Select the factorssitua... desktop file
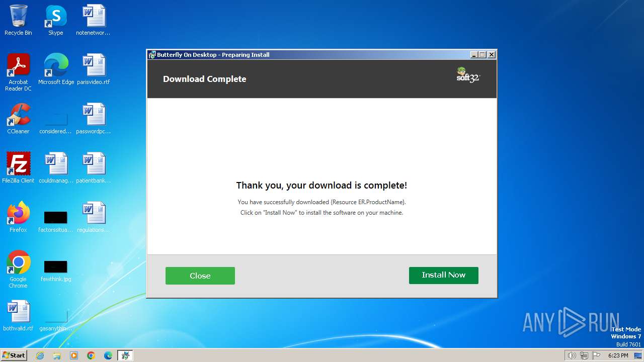Screen dimensions: 644x362 [56, 222]
